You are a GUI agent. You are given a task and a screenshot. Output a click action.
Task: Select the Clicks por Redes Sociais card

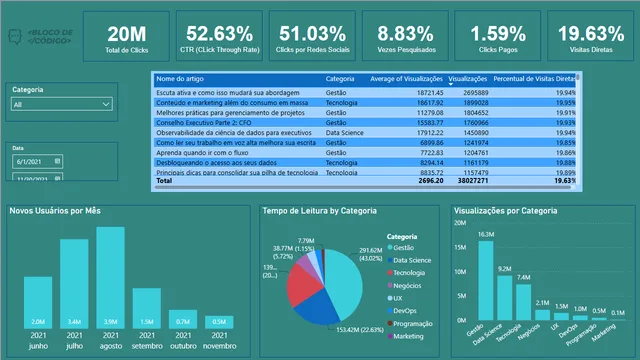pos(312,36)
